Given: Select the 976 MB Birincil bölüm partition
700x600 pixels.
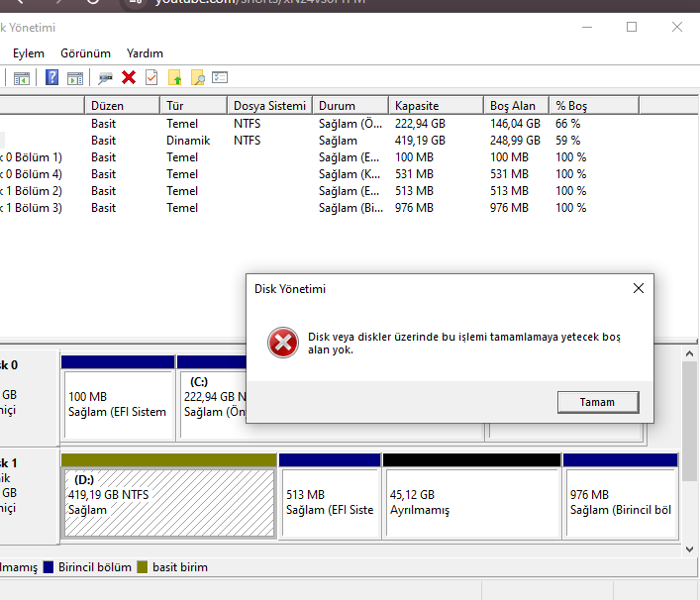Looking at the screenshot, I should coord(621,497).
